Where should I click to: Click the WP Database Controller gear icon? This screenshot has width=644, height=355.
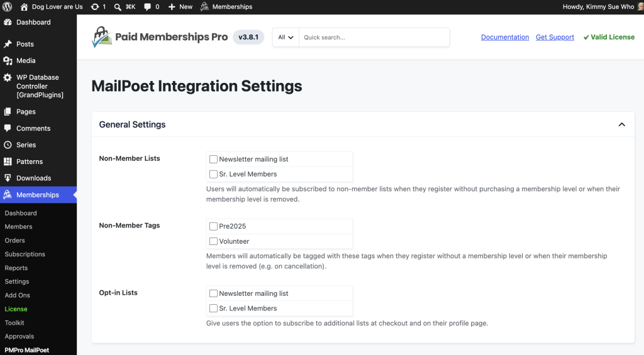pyautogui.click(x=8, y=77)
